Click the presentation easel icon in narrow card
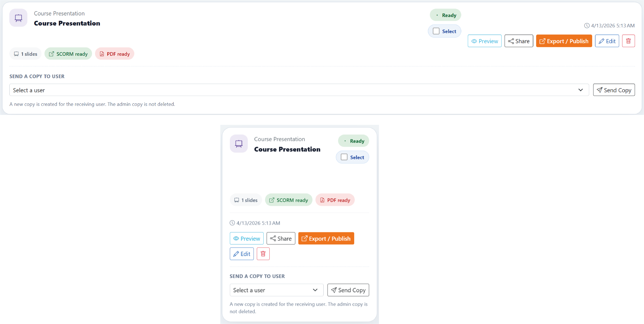Viewport: 644px width, 324px height. coord(238,144)
